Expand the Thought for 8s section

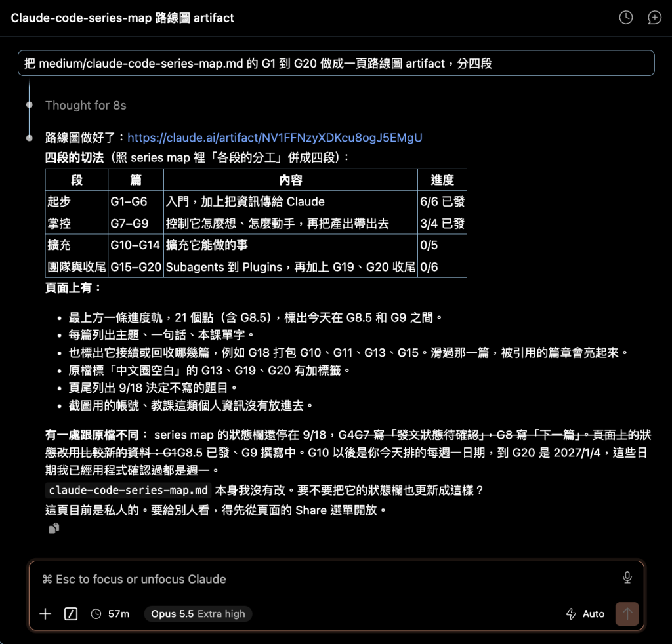click(x=86, y=106)
